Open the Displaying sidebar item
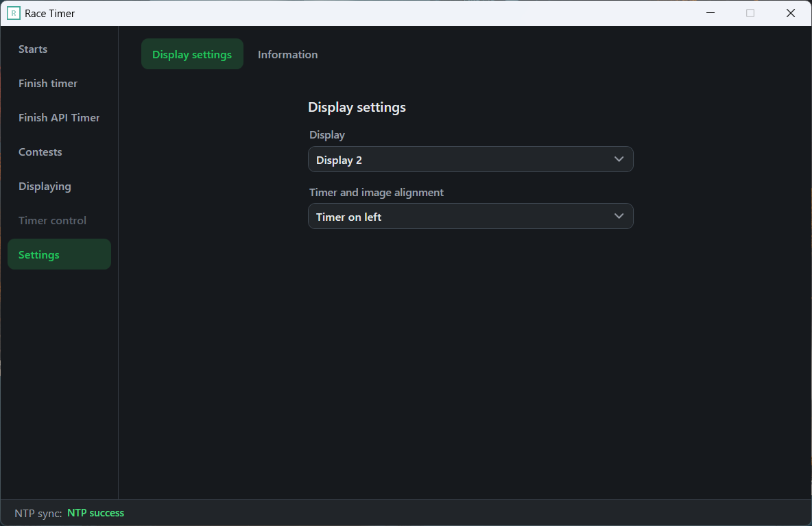The image size is (812, 526). pos(59,186)
